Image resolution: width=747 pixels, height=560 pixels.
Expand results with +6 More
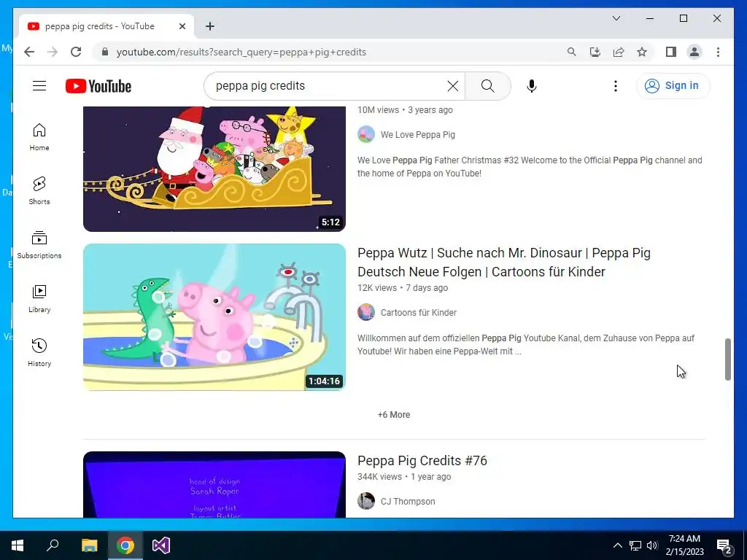coord(393,415)
